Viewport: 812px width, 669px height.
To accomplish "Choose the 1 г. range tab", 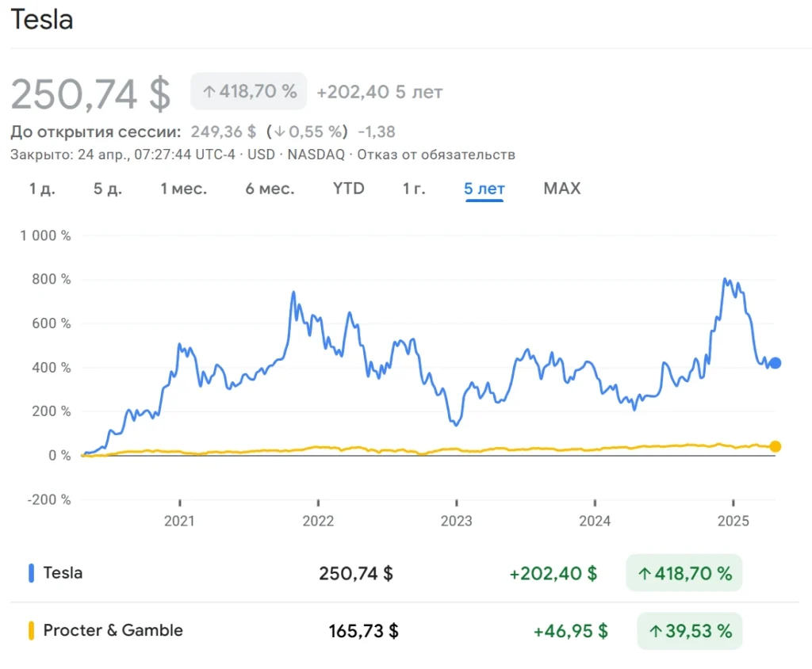I will (x=414, y=189).
